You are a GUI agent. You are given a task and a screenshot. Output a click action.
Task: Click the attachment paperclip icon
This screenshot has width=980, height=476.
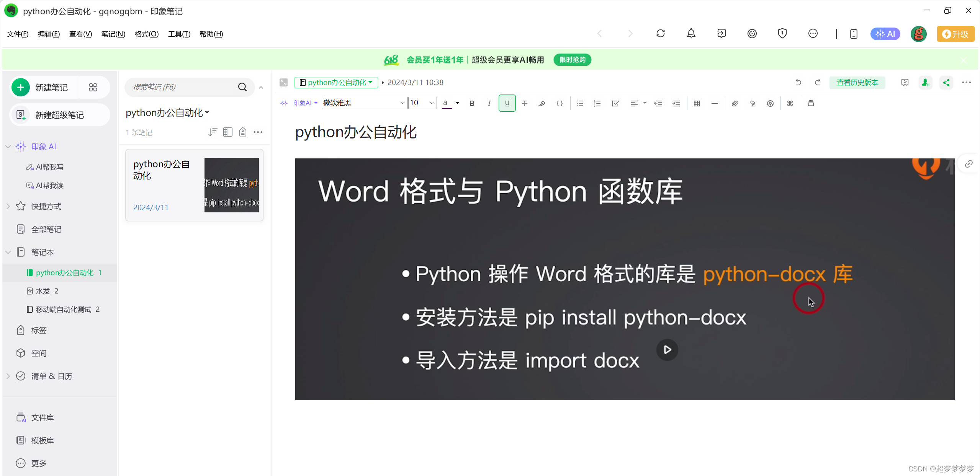coord(735,103)
